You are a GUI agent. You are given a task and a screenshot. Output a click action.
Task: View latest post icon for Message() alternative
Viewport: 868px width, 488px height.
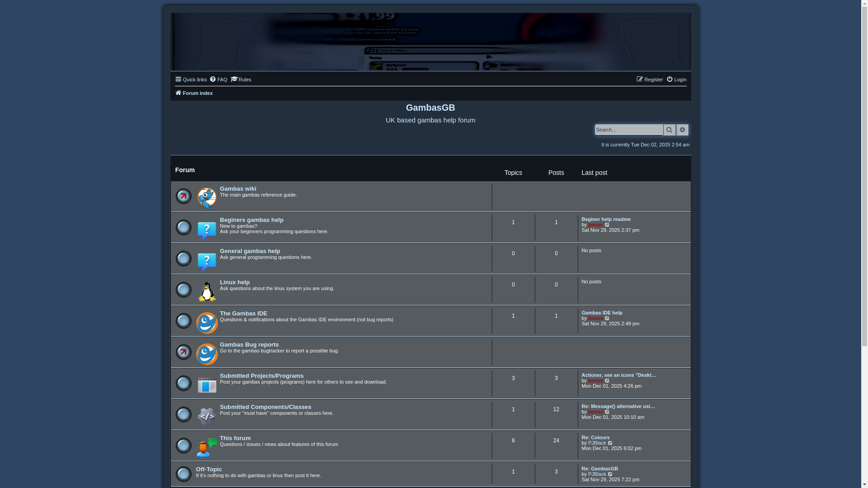point(607,412)
